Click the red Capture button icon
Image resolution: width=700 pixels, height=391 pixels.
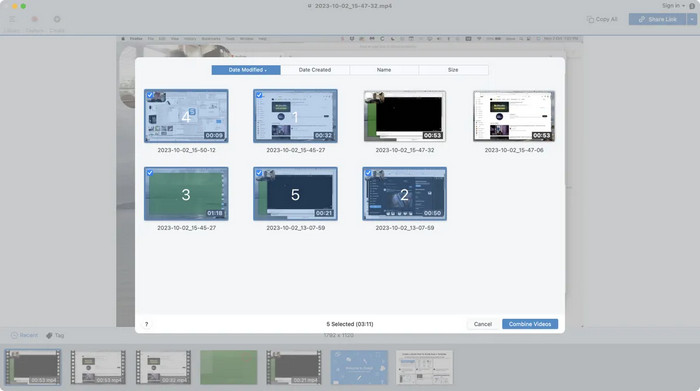(34, 19)
